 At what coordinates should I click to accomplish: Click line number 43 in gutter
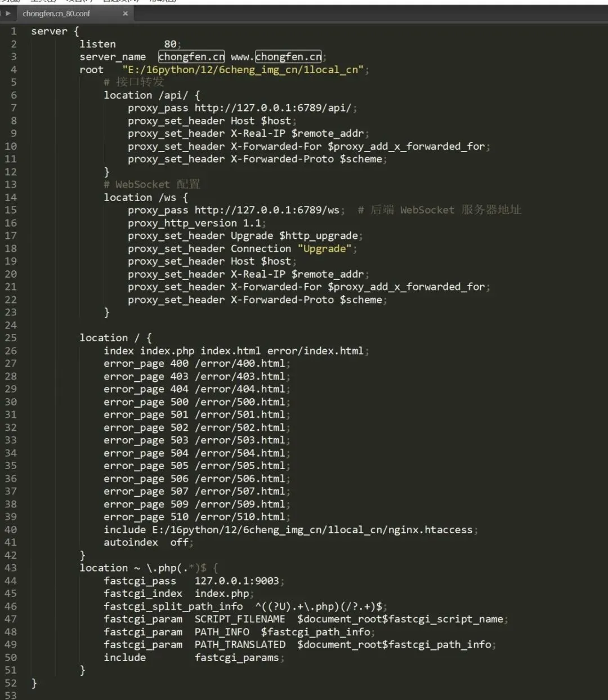(x=11, y=568)
